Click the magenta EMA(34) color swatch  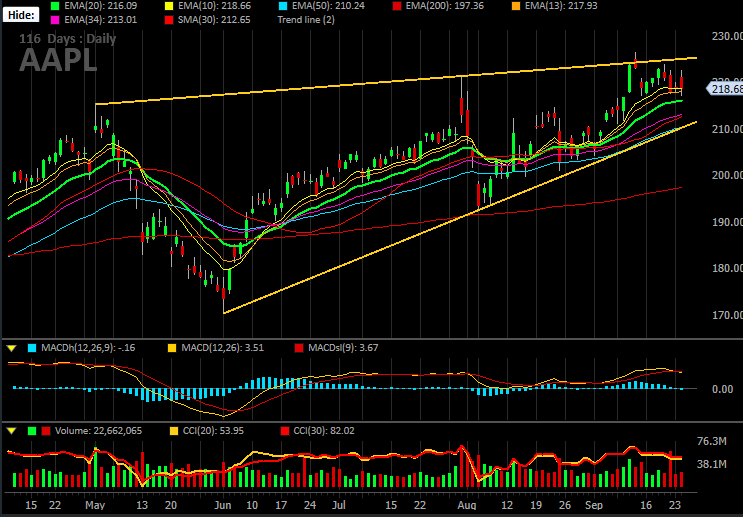tap(55, 20)
